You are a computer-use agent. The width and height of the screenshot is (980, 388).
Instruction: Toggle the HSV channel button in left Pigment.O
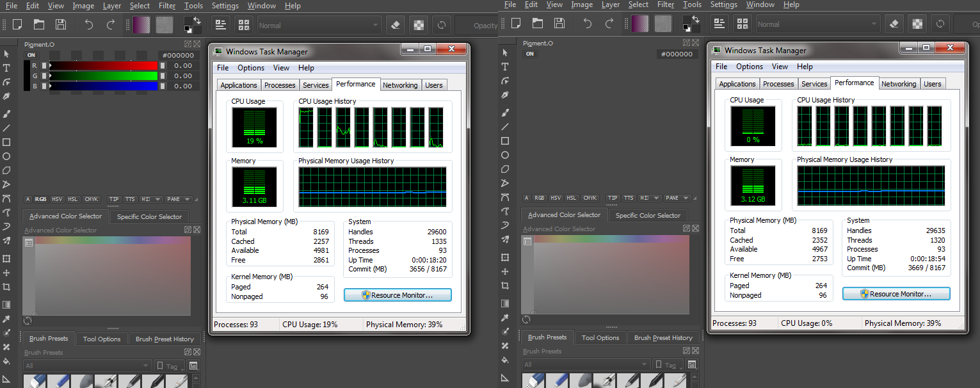[x=58, y=199]
